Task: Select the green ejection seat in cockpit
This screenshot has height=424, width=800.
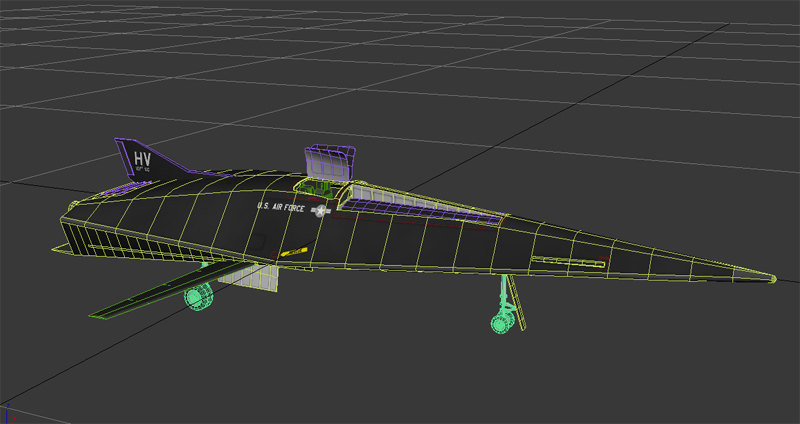Action: coord(316,189)
